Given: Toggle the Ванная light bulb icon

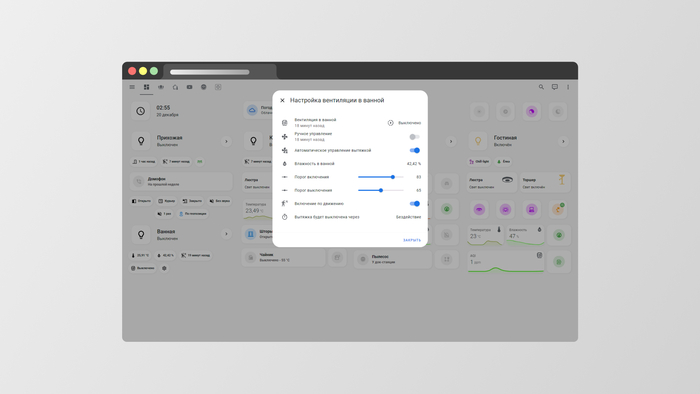Looking at the screenshot, I should 141,234.
